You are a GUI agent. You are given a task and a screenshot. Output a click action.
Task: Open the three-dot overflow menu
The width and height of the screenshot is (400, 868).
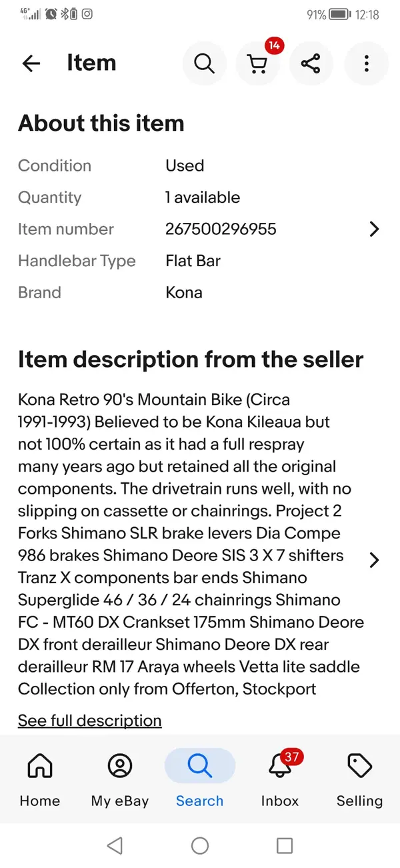[366, 63]
